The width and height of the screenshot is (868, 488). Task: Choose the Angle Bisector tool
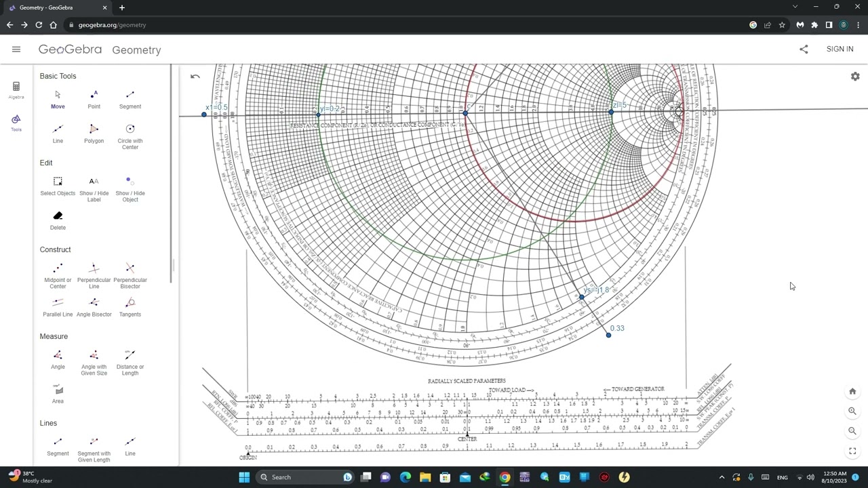94,307
